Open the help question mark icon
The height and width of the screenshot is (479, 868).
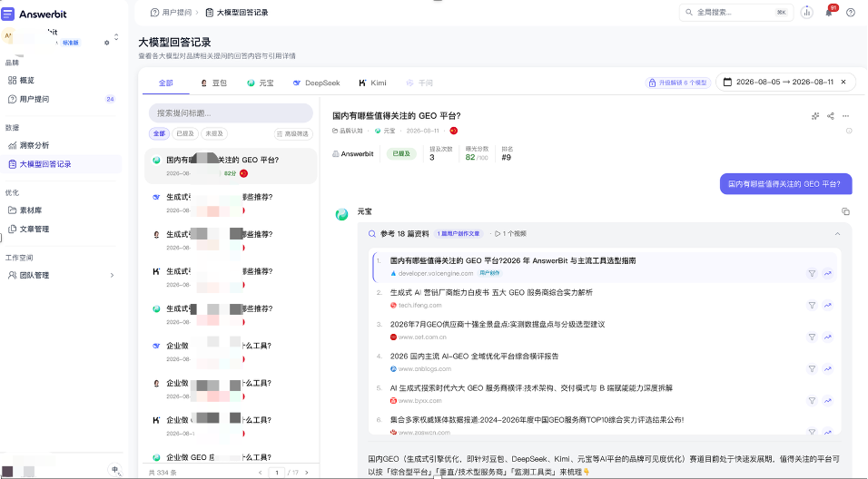click(x=850, y=12)
